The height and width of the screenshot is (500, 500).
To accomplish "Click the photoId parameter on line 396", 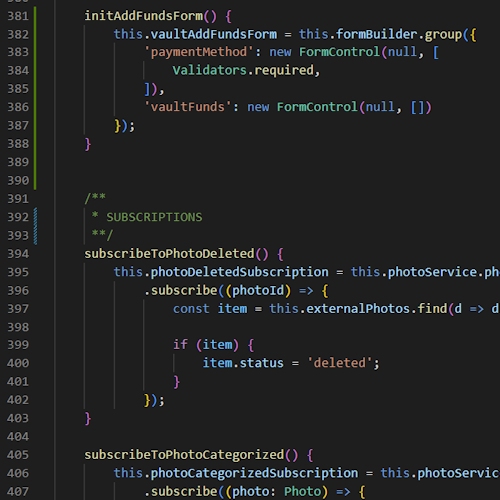I will [258, 291].
